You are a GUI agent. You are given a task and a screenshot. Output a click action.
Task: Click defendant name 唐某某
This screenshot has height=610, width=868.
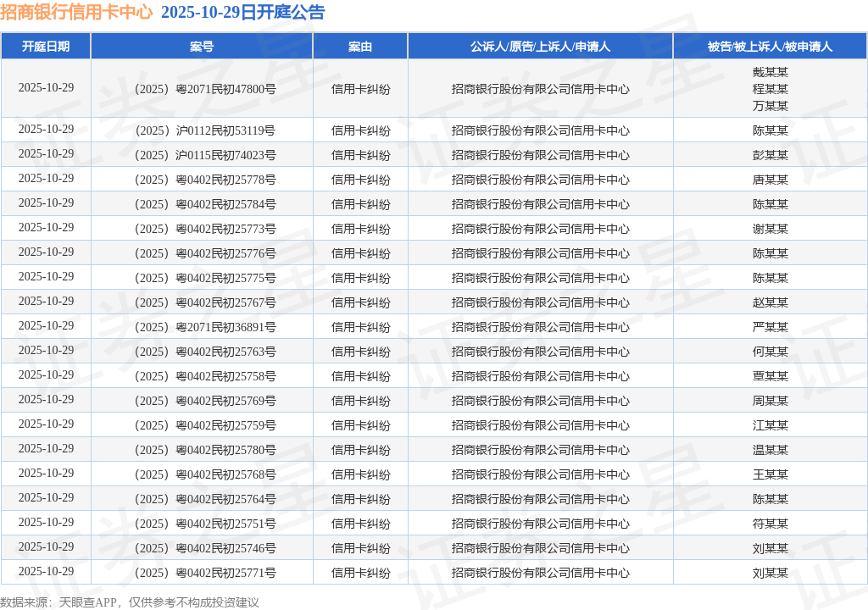coord(770,180)
